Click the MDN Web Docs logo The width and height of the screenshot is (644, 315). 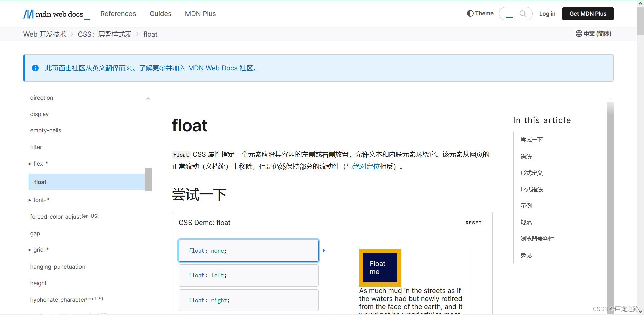(x=54, y=14)
